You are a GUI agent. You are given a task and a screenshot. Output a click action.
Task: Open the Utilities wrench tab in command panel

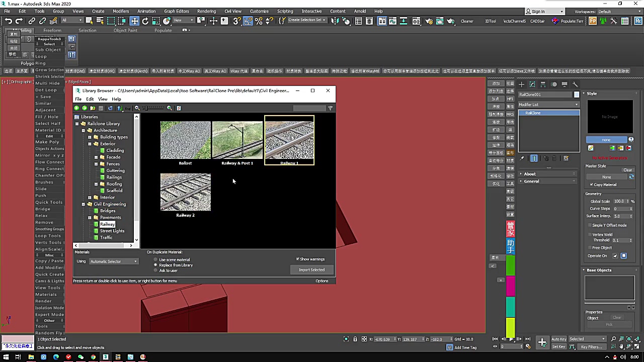(x=576, y=84)
